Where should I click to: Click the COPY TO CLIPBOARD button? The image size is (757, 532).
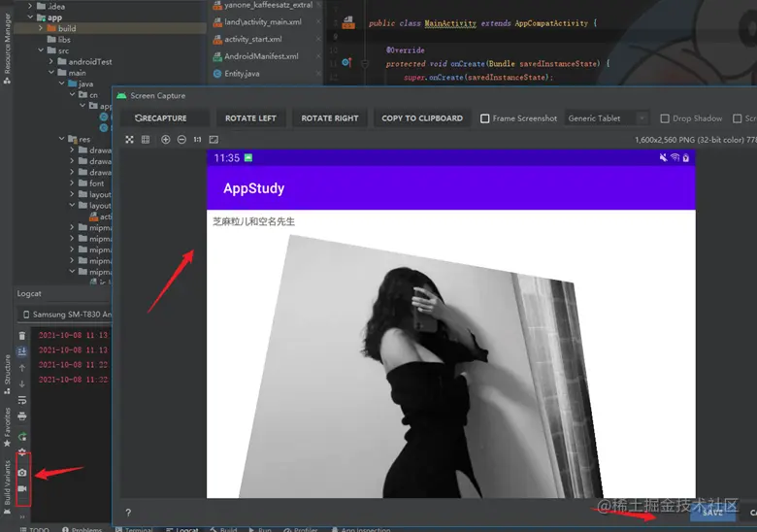[422, 118]
